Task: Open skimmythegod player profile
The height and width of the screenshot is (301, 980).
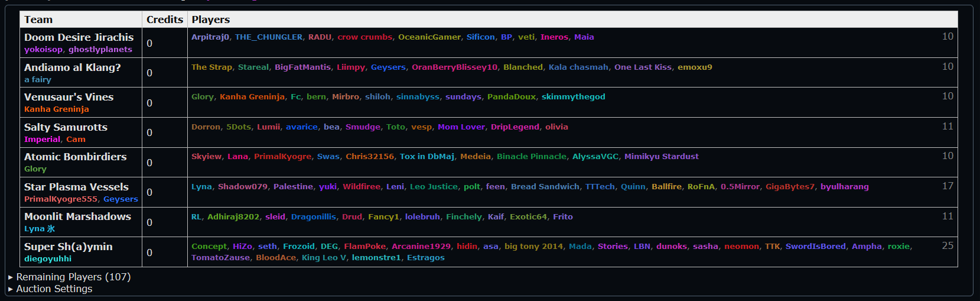Action: coord(573,96)
